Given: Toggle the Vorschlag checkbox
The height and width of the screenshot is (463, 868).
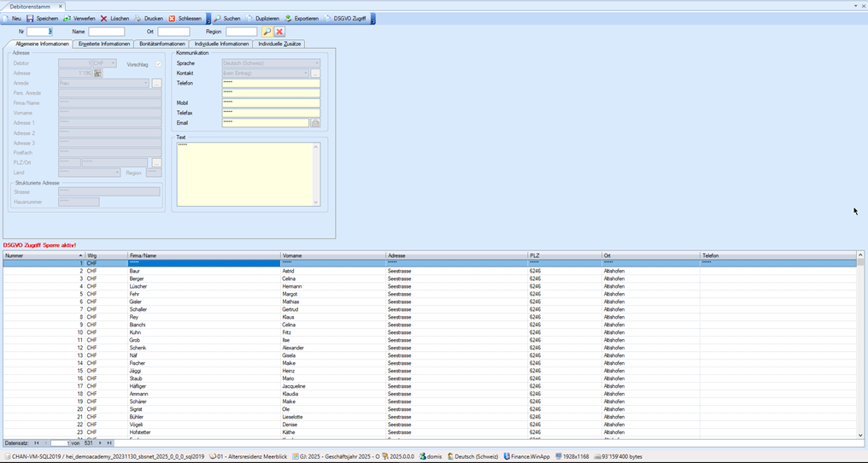Looking at the screenshot, I should click(158, 64).
